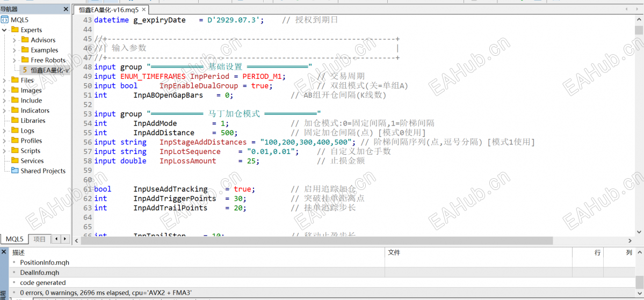644x300 pixels.
Task: Click the Services folder icon
Action: 15,161
